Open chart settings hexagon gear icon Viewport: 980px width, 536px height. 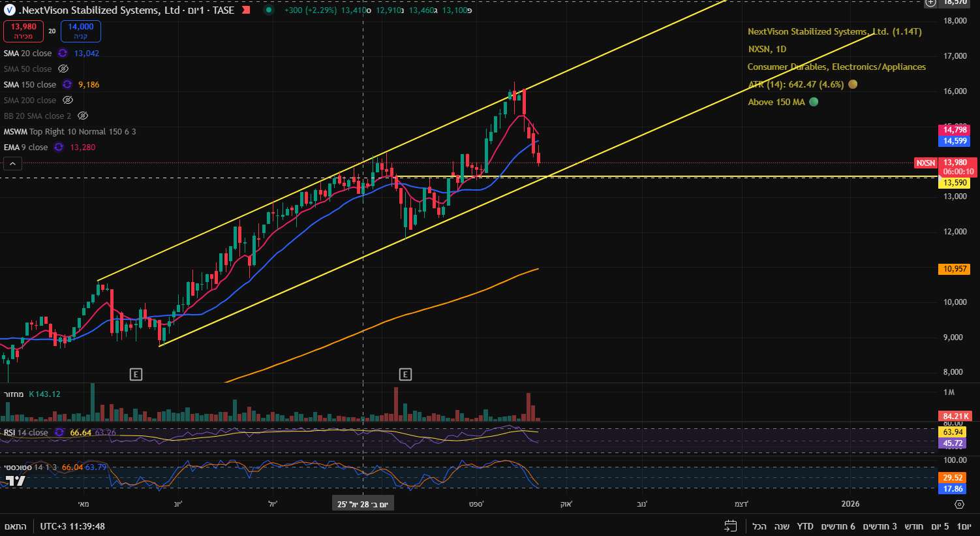coord(959,504)
